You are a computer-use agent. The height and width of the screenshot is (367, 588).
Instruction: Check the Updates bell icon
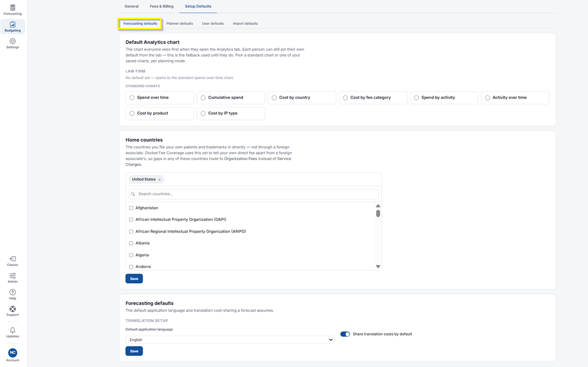(x=13, y=333)
